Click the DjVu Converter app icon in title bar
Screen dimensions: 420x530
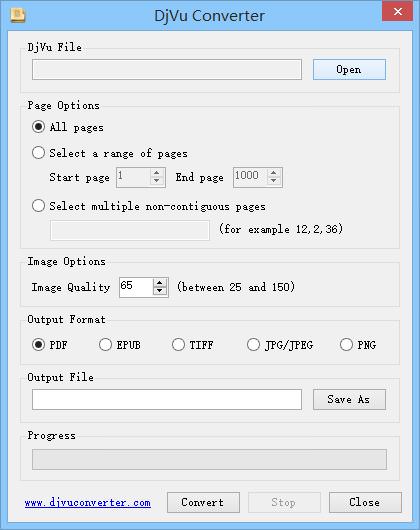(18, 15)
